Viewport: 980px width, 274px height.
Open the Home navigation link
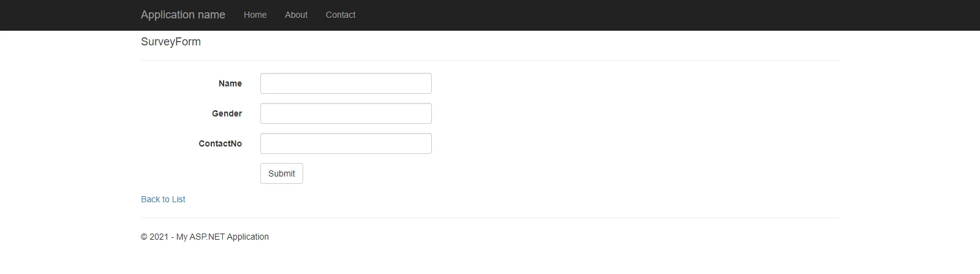(255, 15)
